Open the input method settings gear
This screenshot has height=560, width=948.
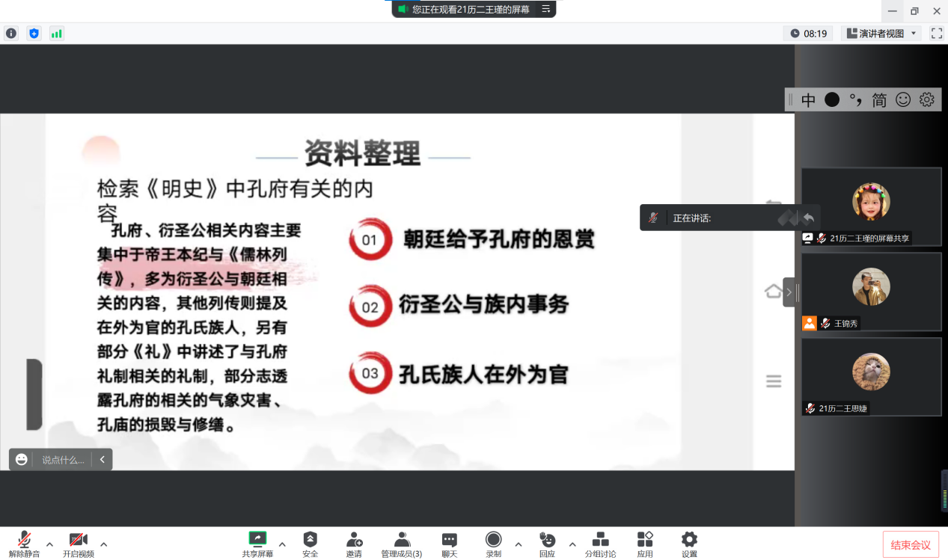coord(926,99)
